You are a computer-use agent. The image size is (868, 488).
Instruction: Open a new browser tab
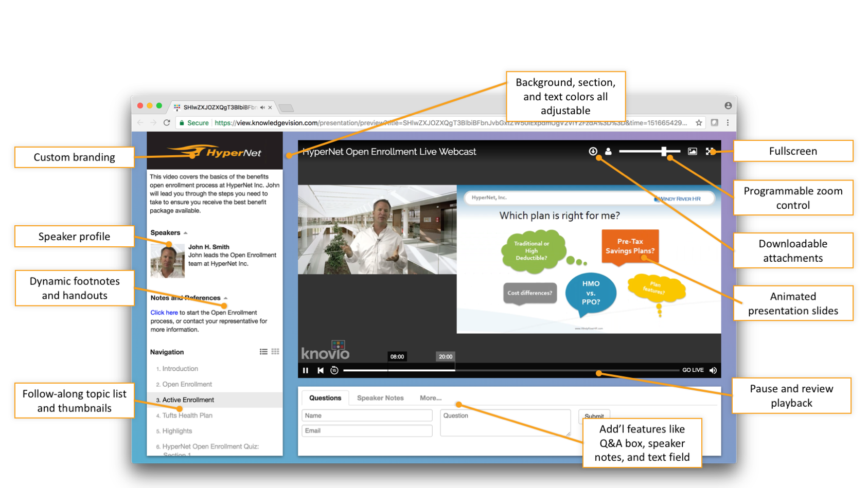point(286,107)
